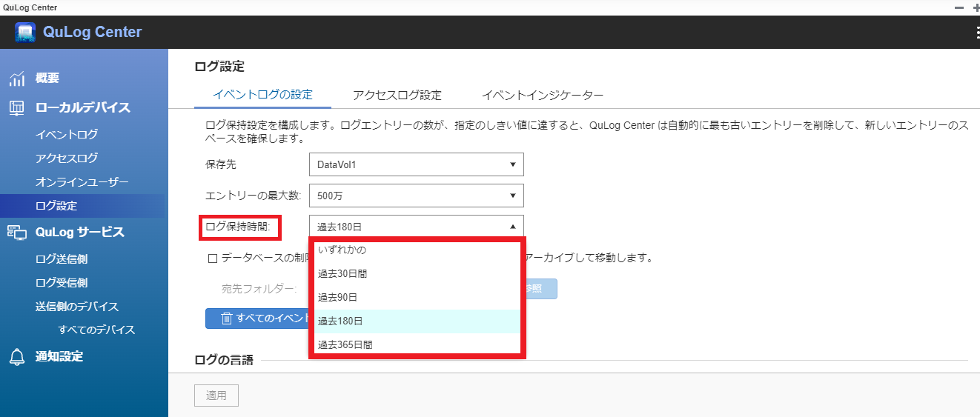Image resolution: width=980 pixels, height=417 pixels.
Task: Select 過去365日間 from retention list
Action: (417, 344)
